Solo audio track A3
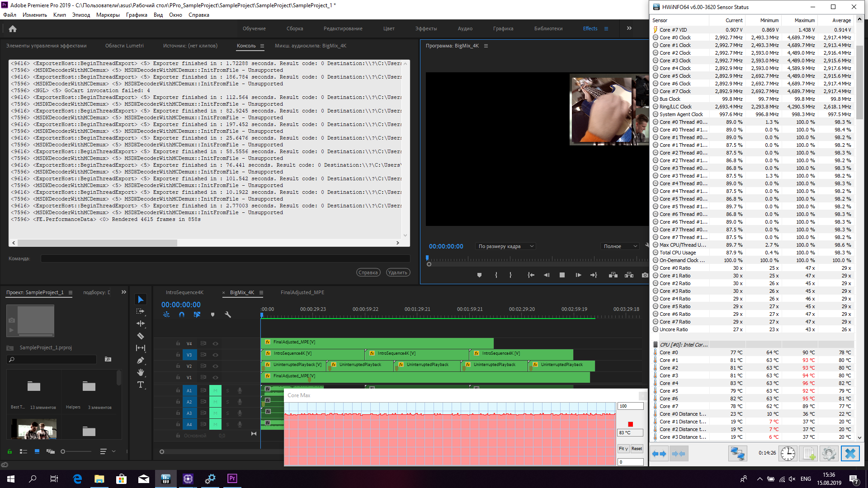868x488 pixels. pyautogui.click(x=227, y=413)
